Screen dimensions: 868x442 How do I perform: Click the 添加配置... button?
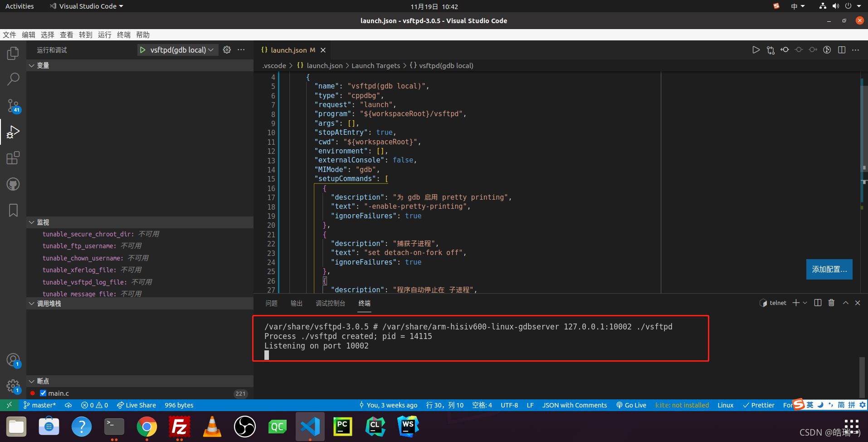[x=829, y=269]
